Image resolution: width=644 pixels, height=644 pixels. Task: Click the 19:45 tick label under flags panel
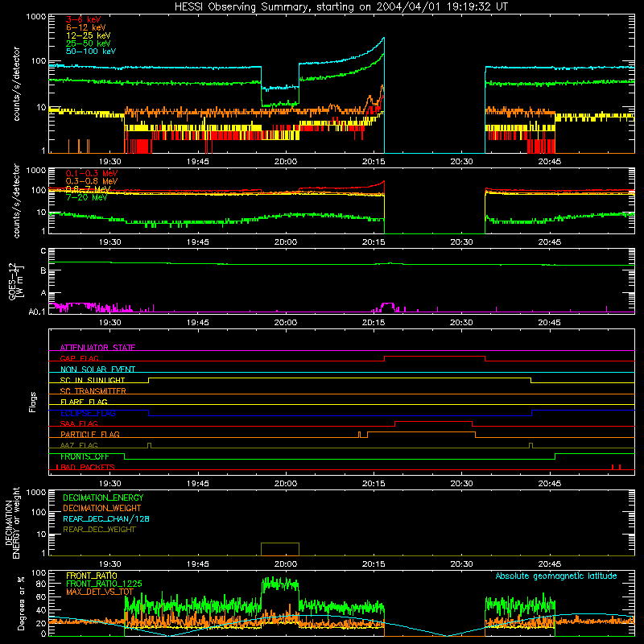pos(197,484)
